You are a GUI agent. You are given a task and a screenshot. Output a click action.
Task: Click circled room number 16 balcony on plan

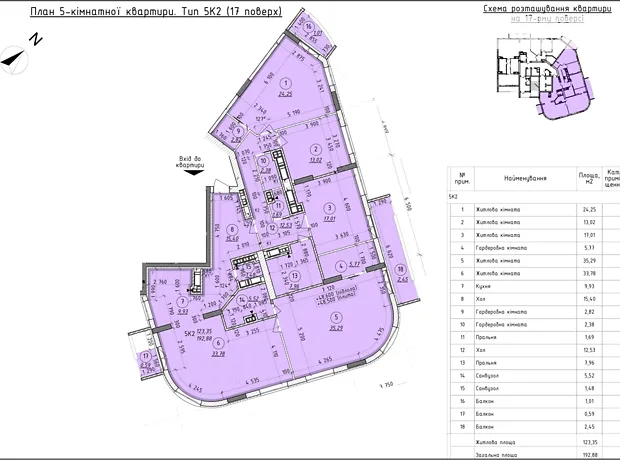308,27
